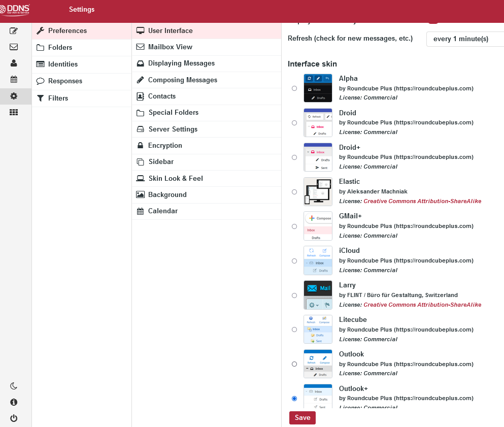Viewport: 504px width, 427px height.
Task: Select the Outlook skin radio button
Action: point(294,364)
